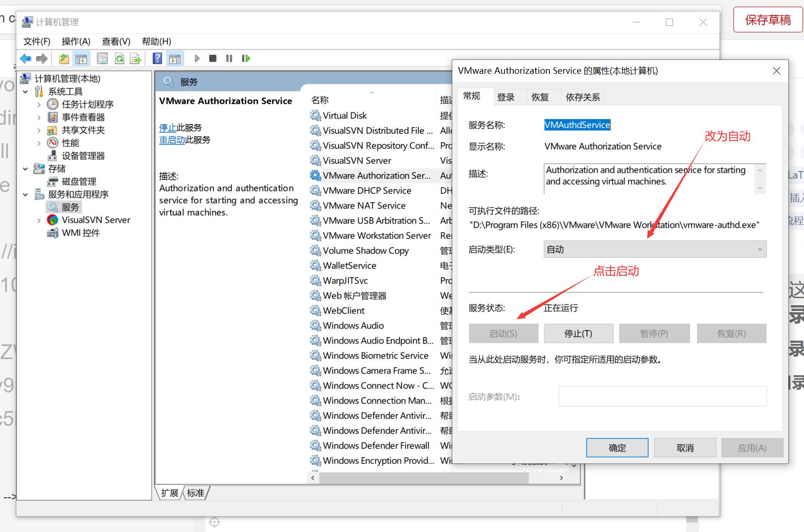
Task: Select Windows Defender Firewall service row
Action: click(x=376, y=446)
